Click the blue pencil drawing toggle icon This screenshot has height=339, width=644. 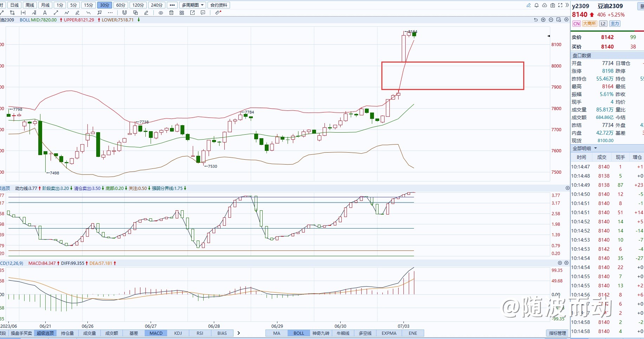click(529, 5)
